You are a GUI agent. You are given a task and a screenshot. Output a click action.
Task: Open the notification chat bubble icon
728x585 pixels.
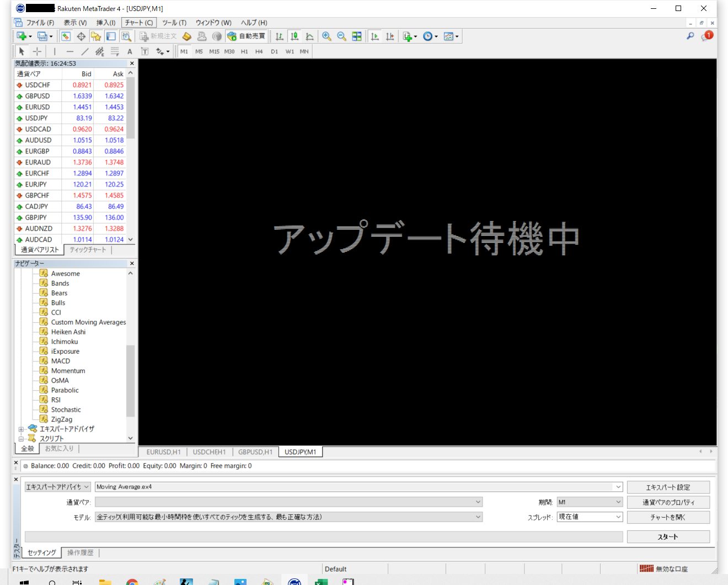[x=706, y=36]
